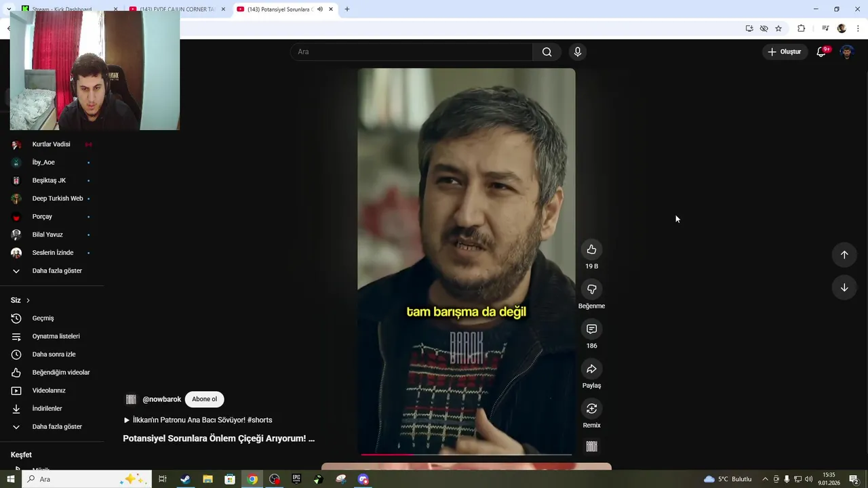The height and width of the screenshot is (488, 868).
Task: Go to next Short with down arrow
Action: (x=844, y=287)
